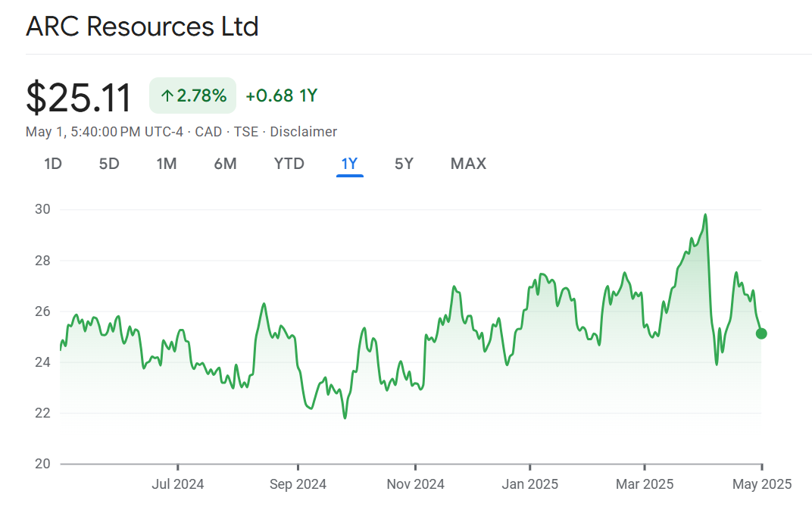
Task: Show the 1M price history
Action: pyautogui.click(x=167, y=164)
